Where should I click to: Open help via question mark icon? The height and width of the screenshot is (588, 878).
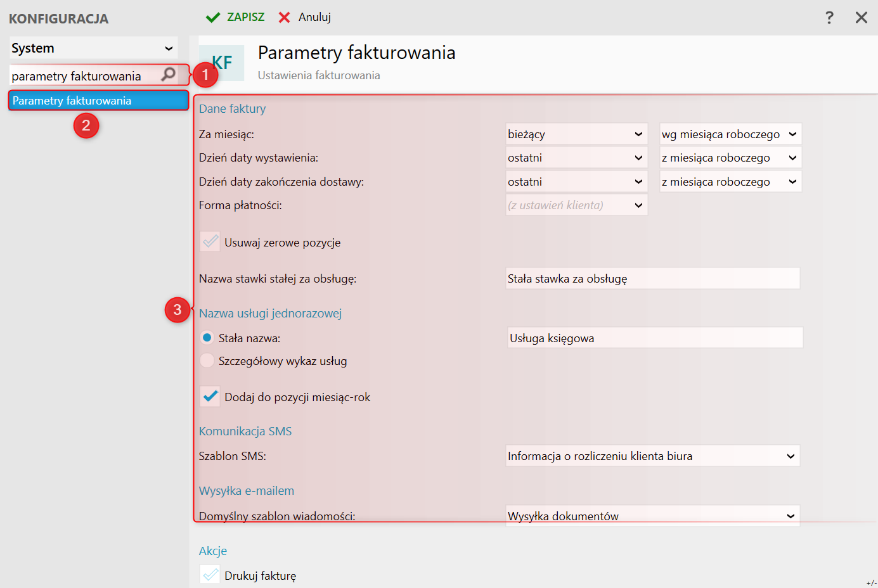(x=829, y=18)
